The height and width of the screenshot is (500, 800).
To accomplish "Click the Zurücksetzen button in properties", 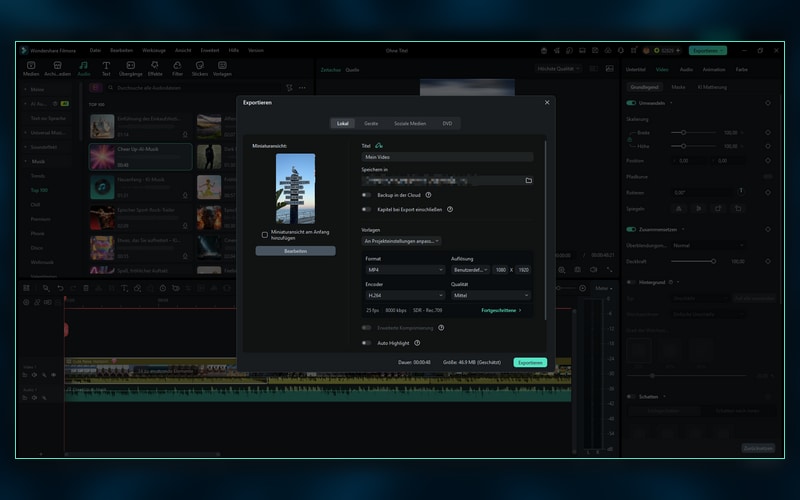I will [x=758, y=448].
